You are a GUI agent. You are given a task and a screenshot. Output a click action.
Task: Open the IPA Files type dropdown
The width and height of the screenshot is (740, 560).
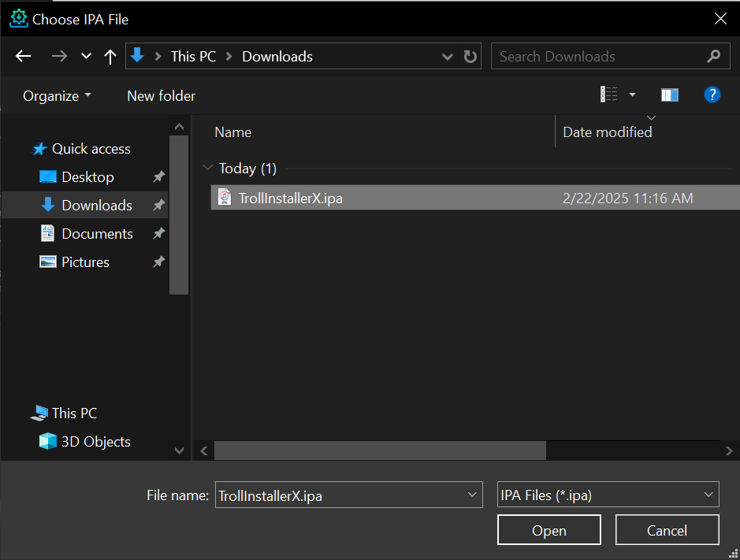pyautogui.click(x=608, y=495)
